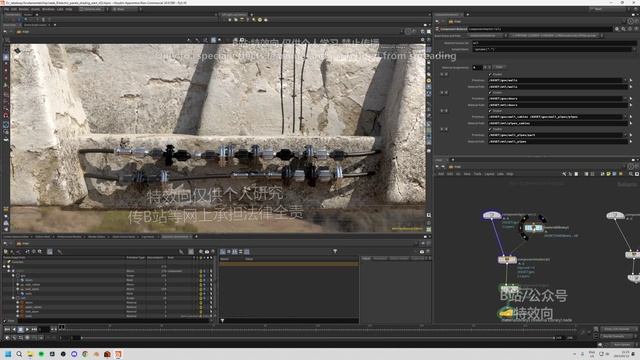Jump to first frame in playbar
Screen dimensions: 640x360
[x=7, y=329]
